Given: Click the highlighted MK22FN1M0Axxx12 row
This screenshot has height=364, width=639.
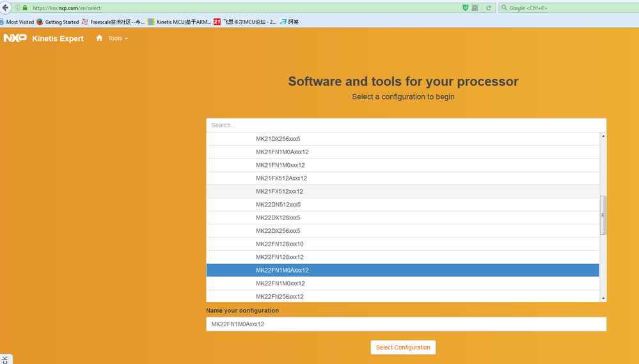Looking at the screenshot, I should [402, 270].
